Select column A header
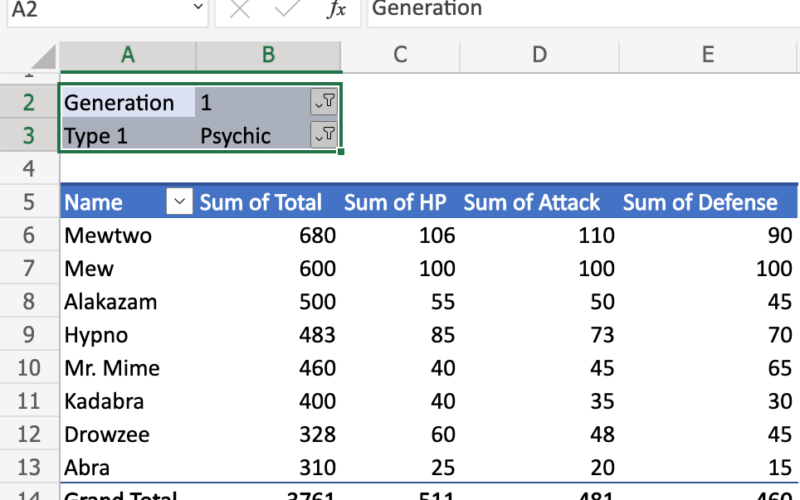Screen dimensions: 800x500 coord(128,55)
